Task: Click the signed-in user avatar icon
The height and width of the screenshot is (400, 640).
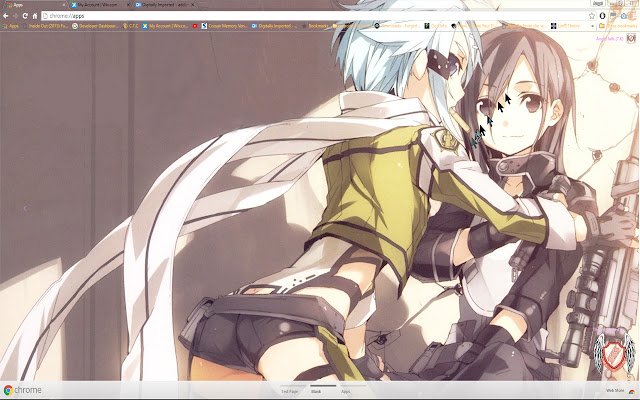Action: (631, 38)
